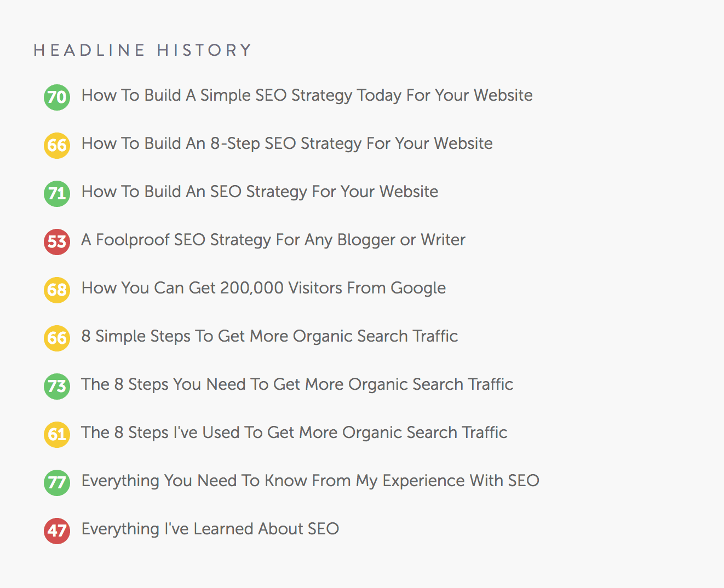Click the green score badge showing 71

pyautogui.click(x=56, y=193)
